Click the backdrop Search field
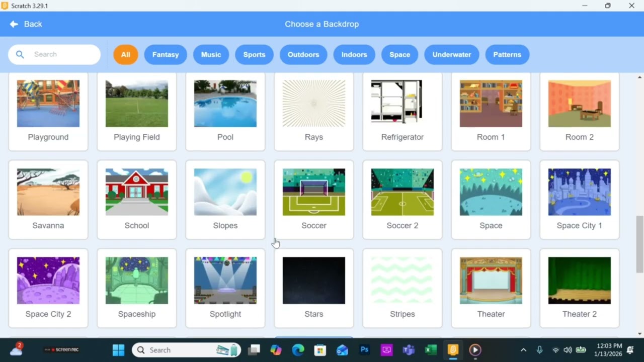The height and width of the screenshot is (362, 644). (54, 54)
